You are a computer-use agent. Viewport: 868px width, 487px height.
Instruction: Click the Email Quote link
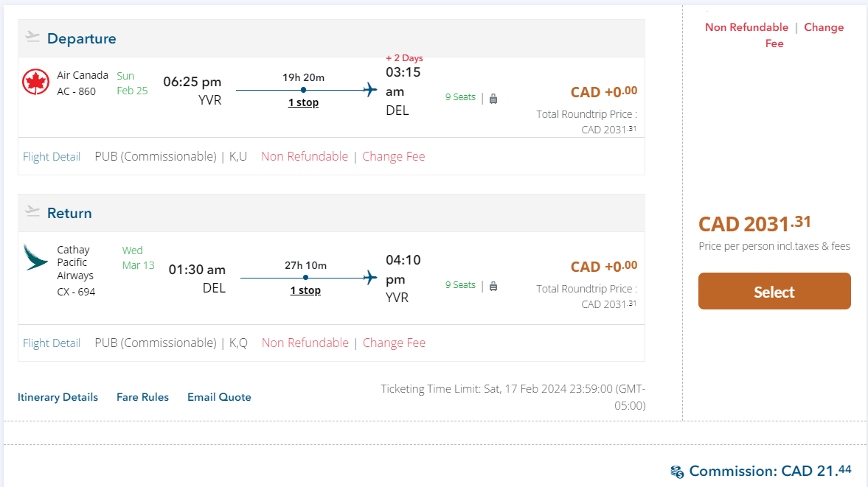[219, 397]
